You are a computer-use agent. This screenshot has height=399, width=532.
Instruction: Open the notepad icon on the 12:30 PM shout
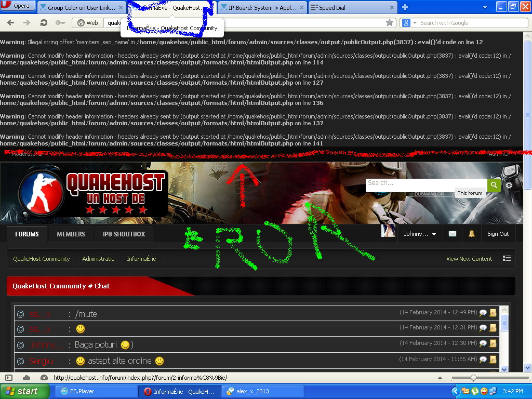pyautogui.click(x=493, y=343)
